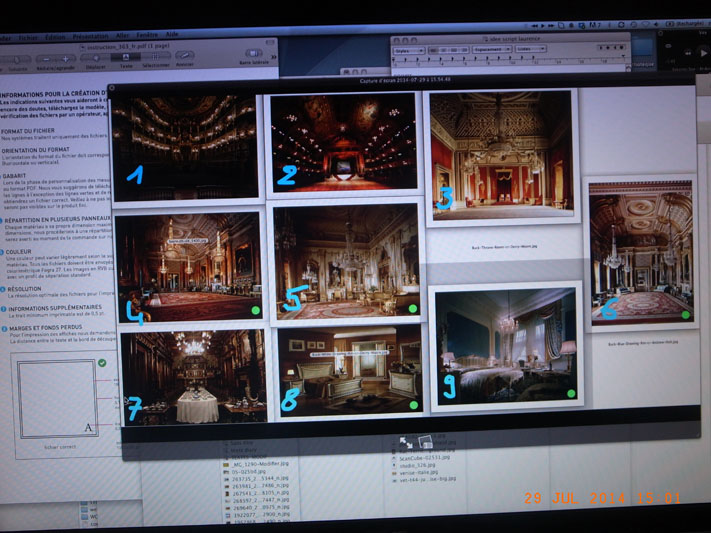Open thumbnail 3 of the throne room

click(501, 155)
